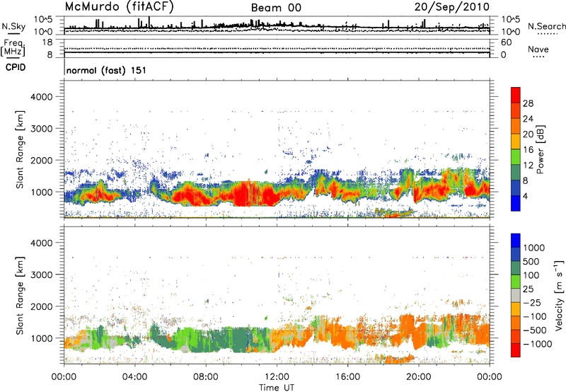
Task: Click the dotted Nave line in Freq panel
Action: (277, 48)
